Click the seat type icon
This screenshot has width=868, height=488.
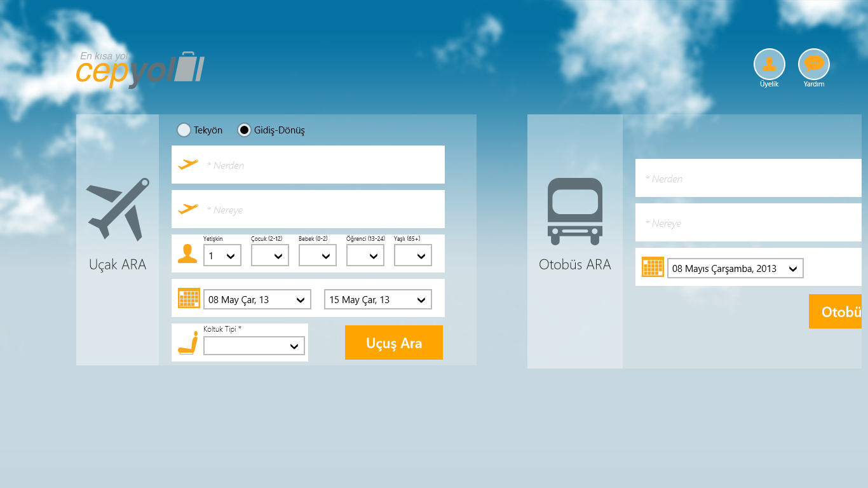click(x=187, y=343)
